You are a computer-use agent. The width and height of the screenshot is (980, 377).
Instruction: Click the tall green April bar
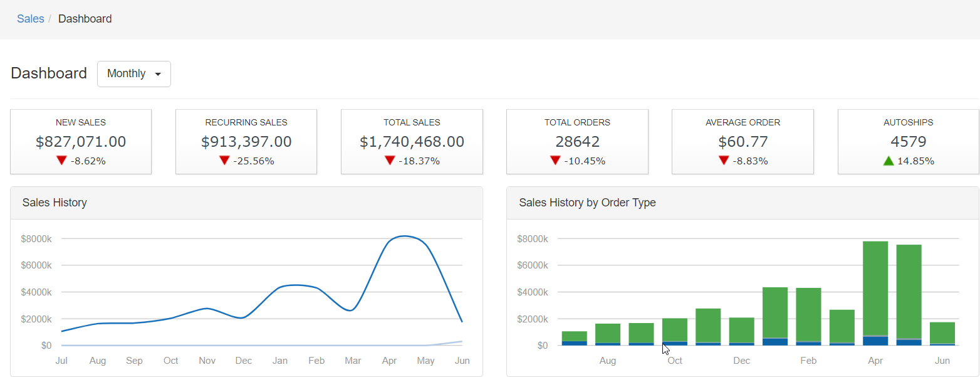875,289
